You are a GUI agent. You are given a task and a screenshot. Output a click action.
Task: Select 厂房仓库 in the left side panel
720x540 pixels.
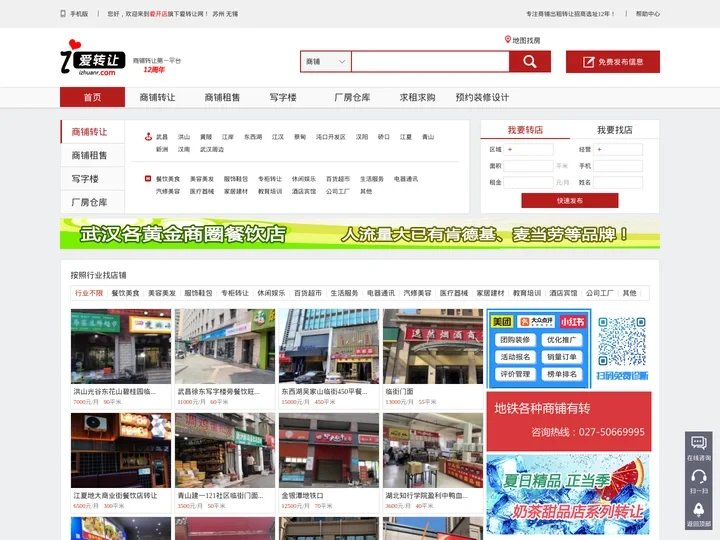coord(93,202)
